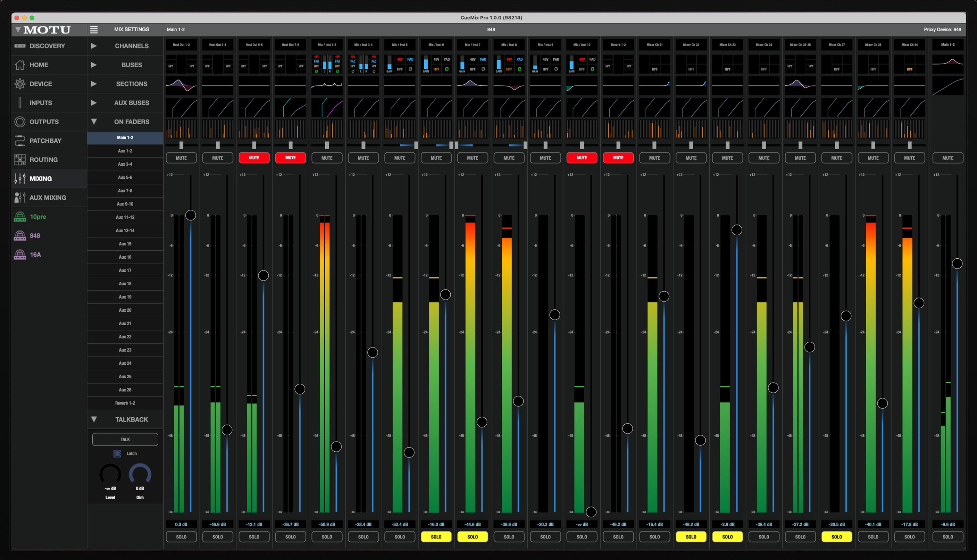Click the Home house icon
Screen dimensions: 977x560
point(20,65)
